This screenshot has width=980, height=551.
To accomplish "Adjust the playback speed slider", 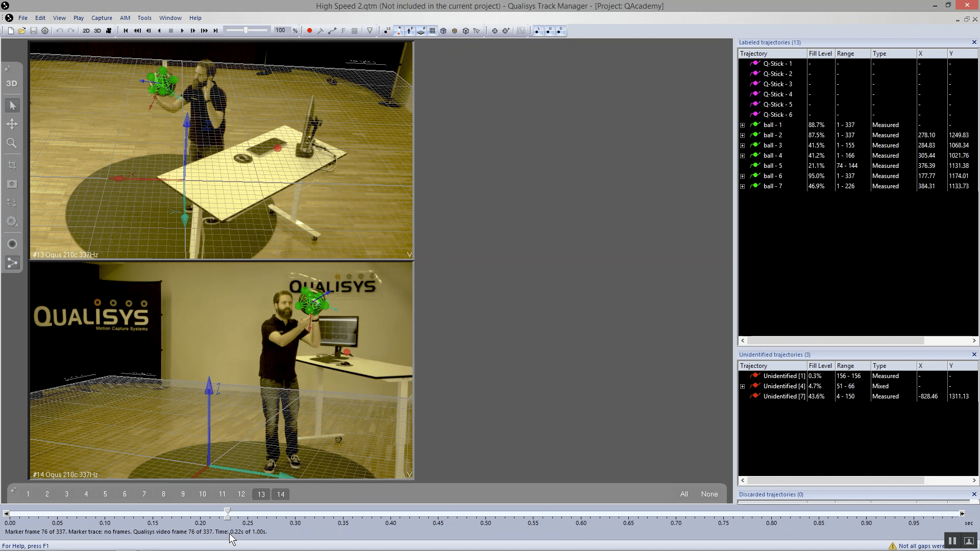I will coord(247,31).
